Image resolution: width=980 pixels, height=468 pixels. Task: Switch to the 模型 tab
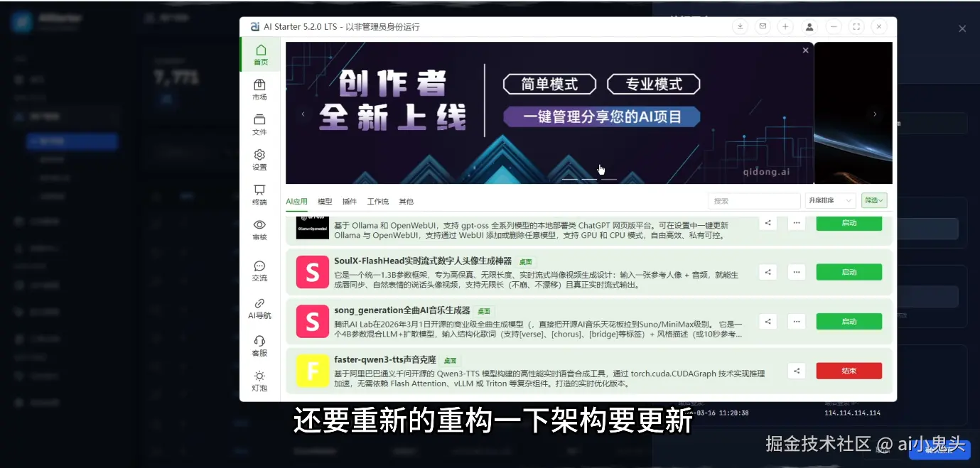click(x=325, y=202)
